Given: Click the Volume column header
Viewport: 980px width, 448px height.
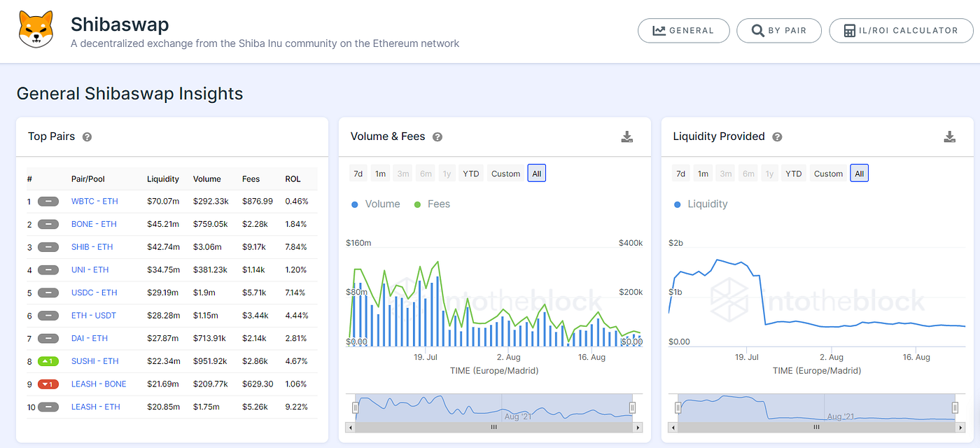Looking at the screenshot, I should (207, 179).
